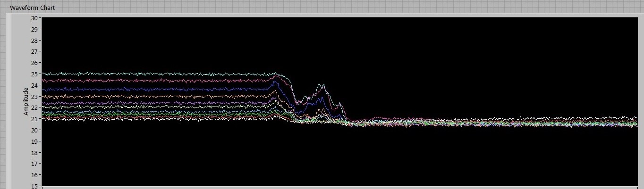Click the 19 tick label on the Y-axis

coord(34,141)
